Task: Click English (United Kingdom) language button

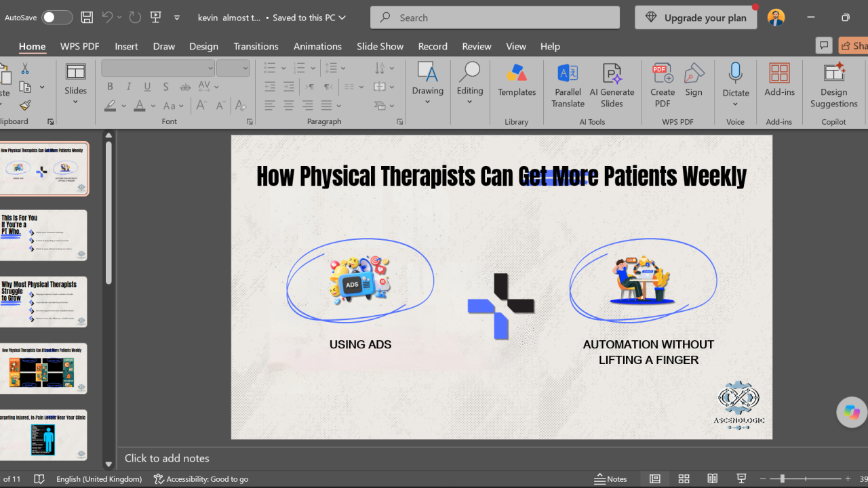Action: tap(99, 479)
